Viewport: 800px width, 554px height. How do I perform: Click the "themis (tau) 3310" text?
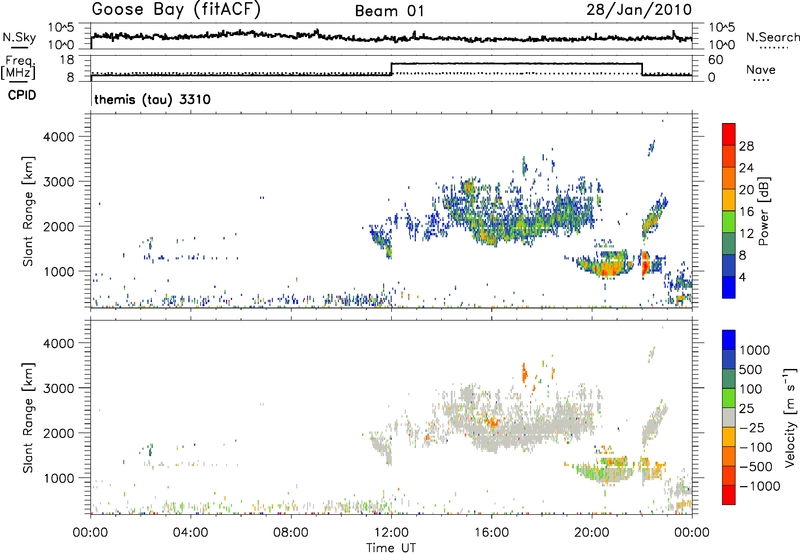153,99
